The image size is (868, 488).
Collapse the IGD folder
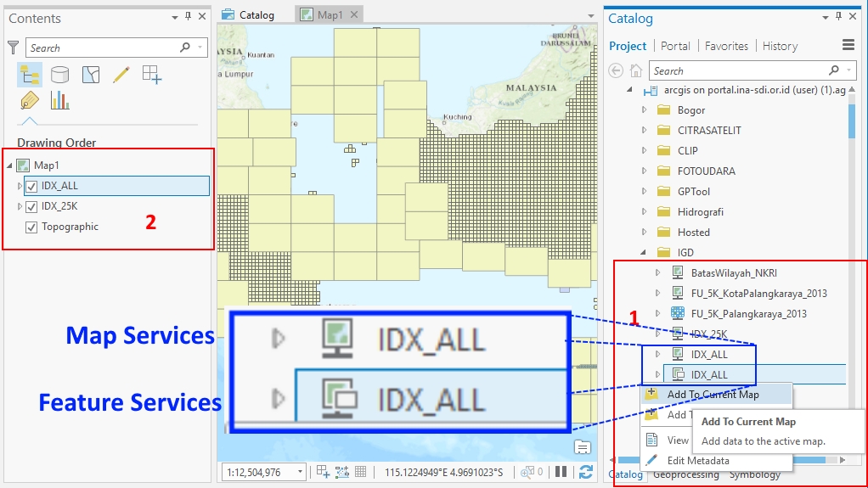pos(643,252)
